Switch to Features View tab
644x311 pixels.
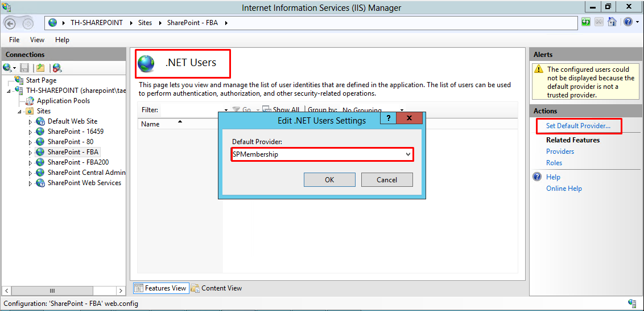pyautogui.click(x=160, y=288)
